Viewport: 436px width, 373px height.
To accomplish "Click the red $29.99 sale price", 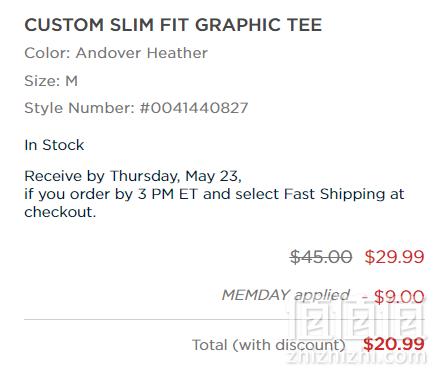I will pyautogui.click(x=394, y=257).
